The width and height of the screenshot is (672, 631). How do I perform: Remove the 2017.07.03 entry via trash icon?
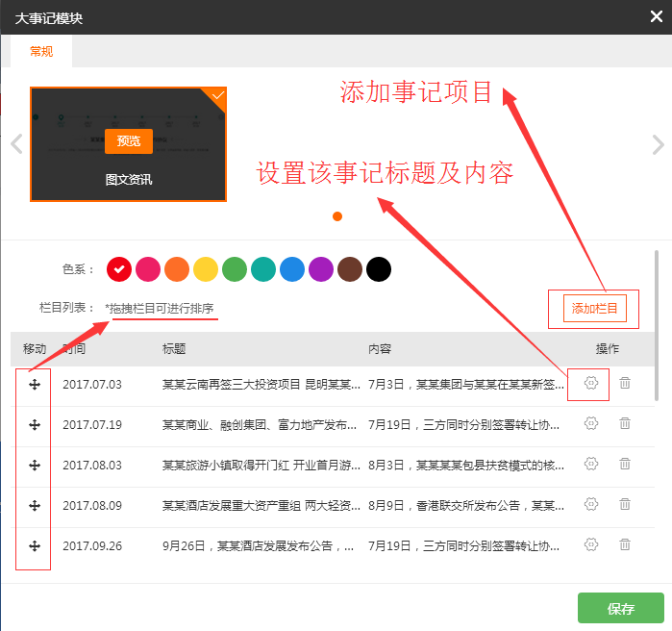tap(625, 383)
